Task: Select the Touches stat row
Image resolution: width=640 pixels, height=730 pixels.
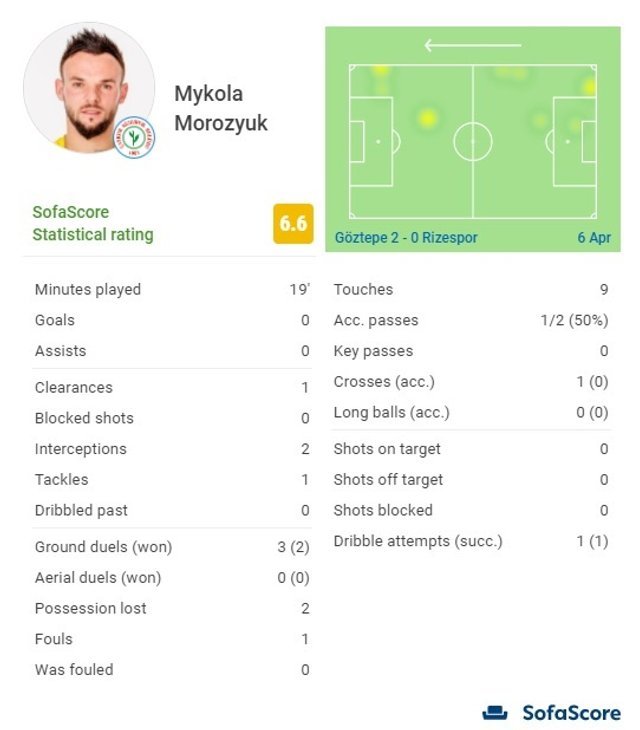Action: [x=470, y=290]
